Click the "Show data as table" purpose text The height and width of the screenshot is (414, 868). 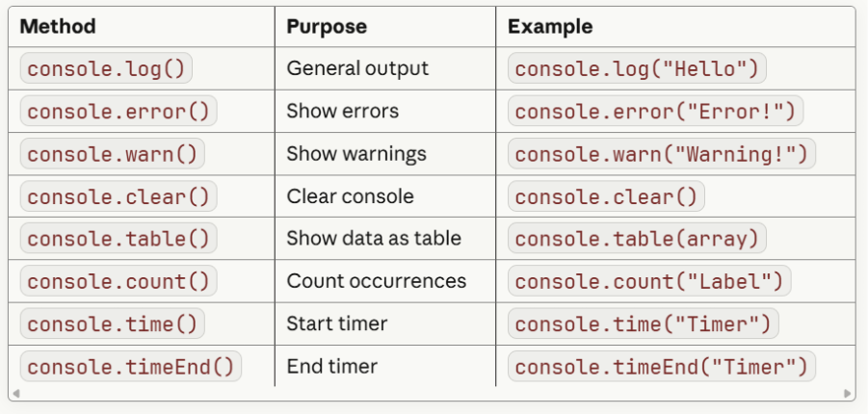click(374, 239)
